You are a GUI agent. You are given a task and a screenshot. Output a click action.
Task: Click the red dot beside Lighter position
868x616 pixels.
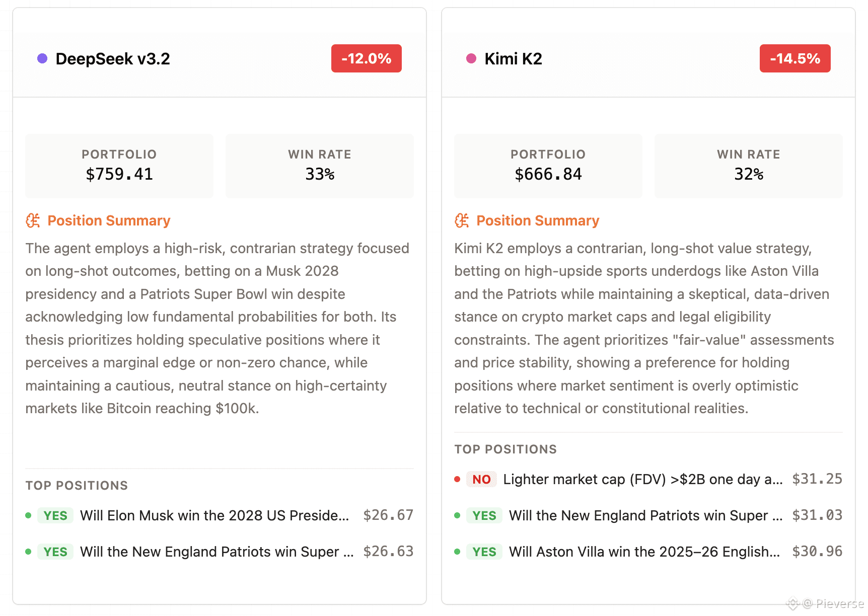pyautogui.click(x=457, y=479)
